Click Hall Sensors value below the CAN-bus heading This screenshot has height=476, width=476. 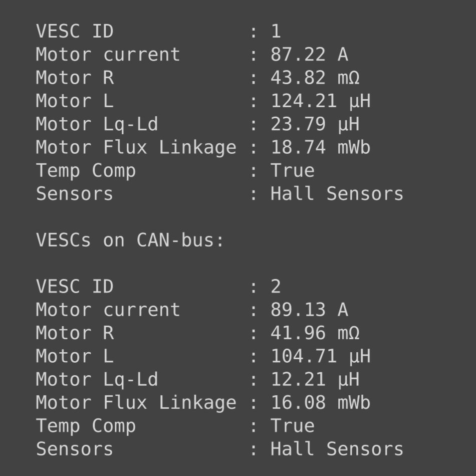(337, 449)
